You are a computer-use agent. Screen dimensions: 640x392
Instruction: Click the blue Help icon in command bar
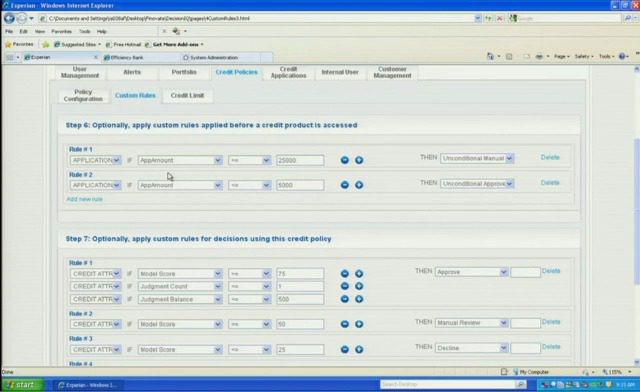(x=622, y=56)
